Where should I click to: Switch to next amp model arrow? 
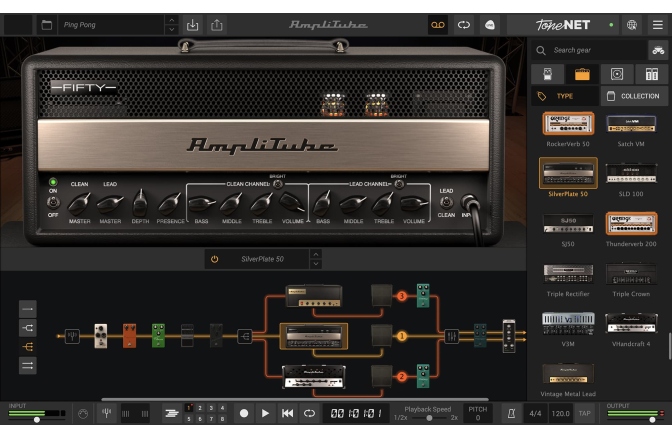pyautogui.click(x=316, y=264)
